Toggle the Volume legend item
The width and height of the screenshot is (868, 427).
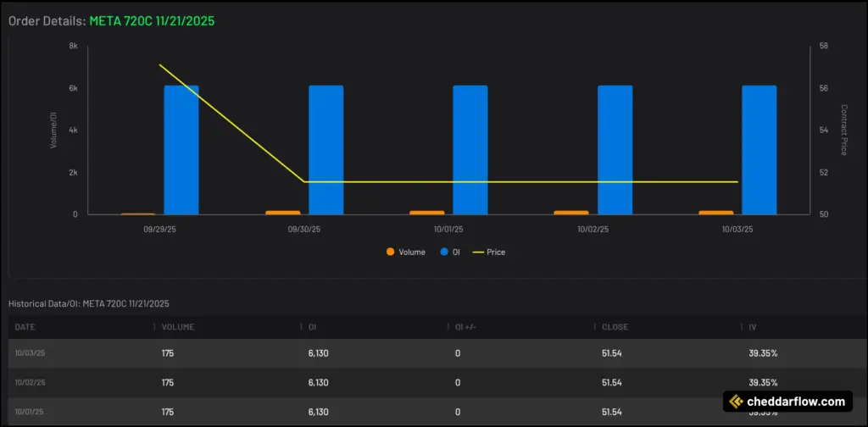tap(406, 252)
